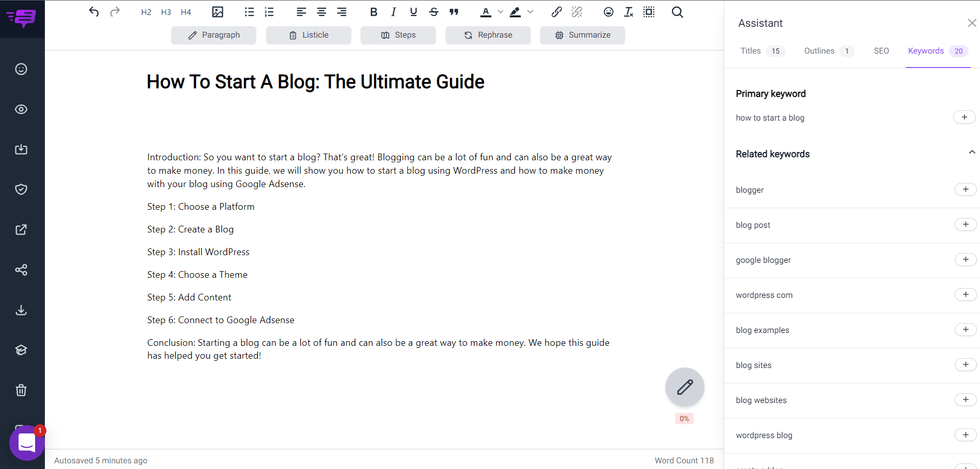Toggle italic formatting
This screenshot has height=469, width=980.
394,12
